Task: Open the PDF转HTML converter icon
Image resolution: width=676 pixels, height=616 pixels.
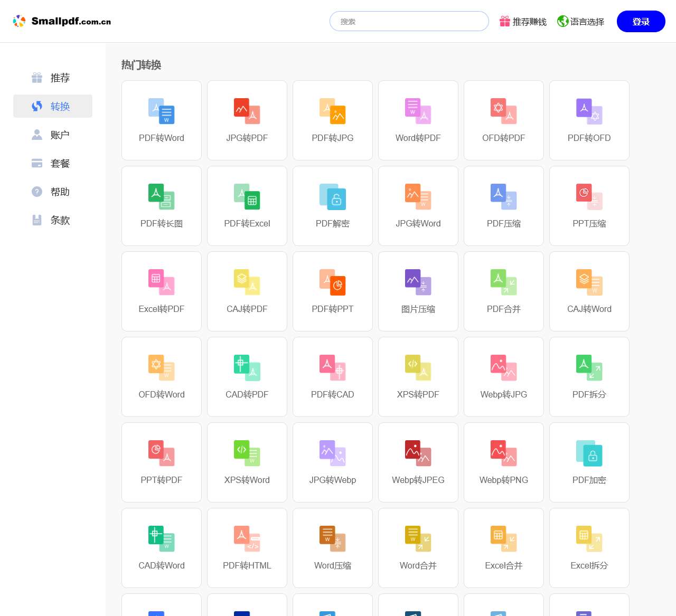Action: pos(247,539)
